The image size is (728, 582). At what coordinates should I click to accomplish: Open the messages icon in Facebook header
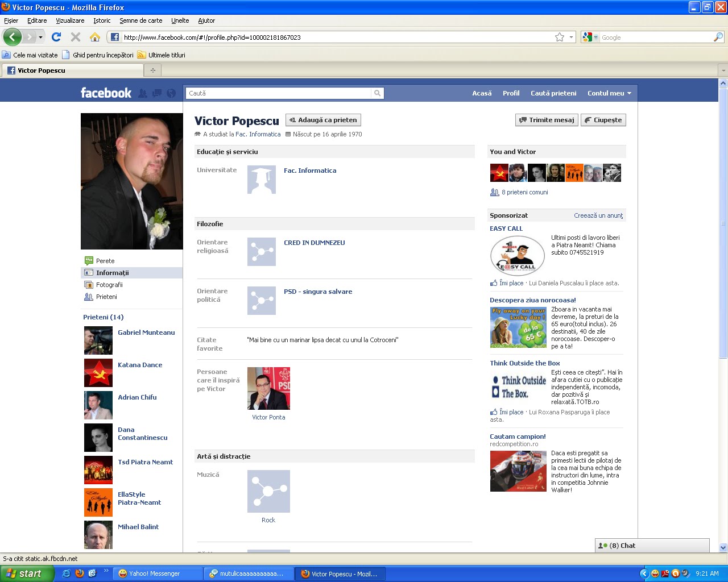157,93
